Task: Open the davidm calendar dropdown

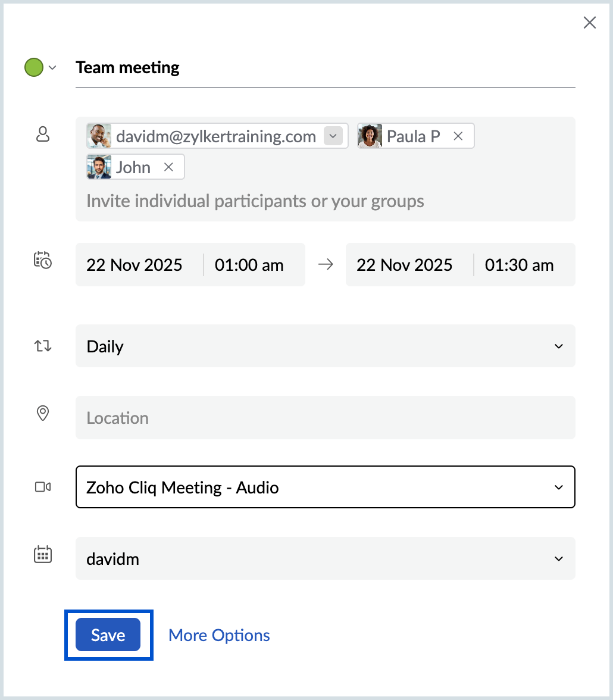Action: point(558,559)
